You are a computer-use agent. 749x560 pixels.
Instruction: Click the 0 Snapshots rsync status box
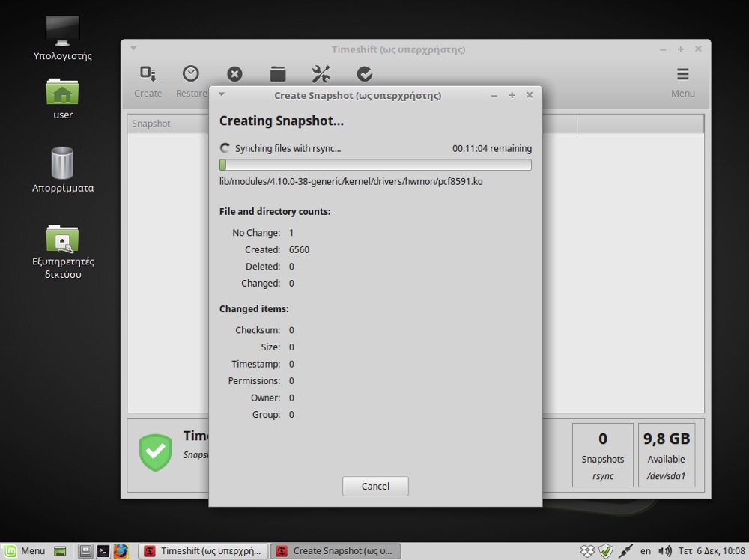603,455
